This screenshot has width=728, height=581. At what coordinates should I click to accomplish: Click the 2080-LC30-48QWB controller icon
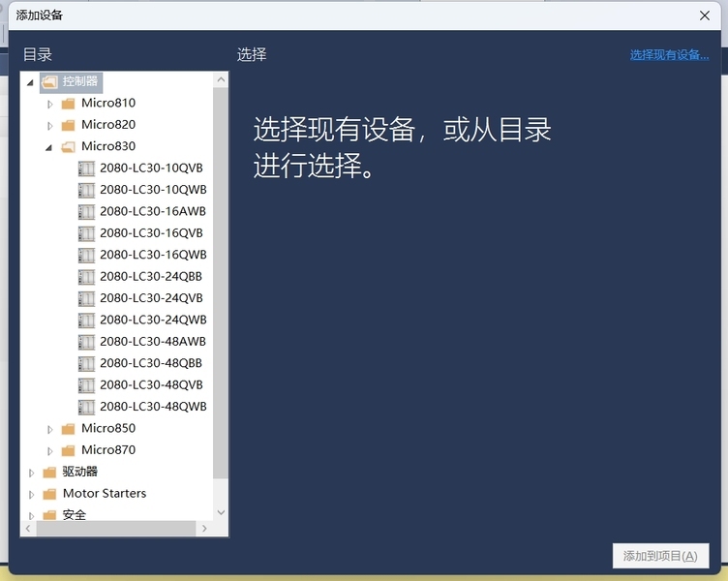[x=86, y=408]
